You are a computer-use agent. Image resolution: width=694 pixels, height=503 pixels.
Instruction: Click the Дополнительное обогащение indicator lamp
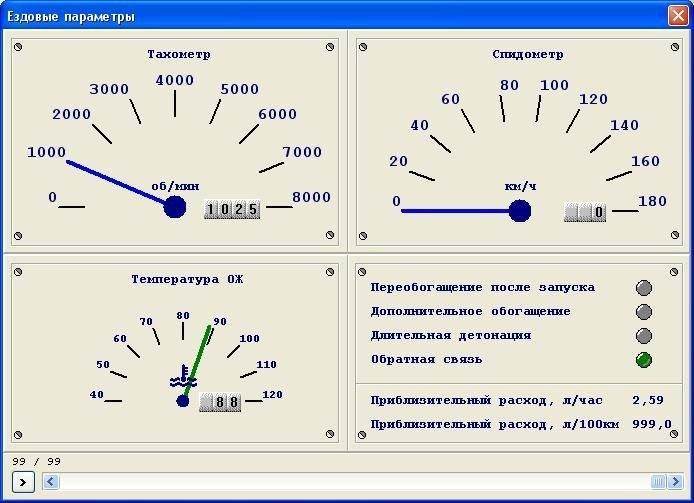[x=644, y=312]
